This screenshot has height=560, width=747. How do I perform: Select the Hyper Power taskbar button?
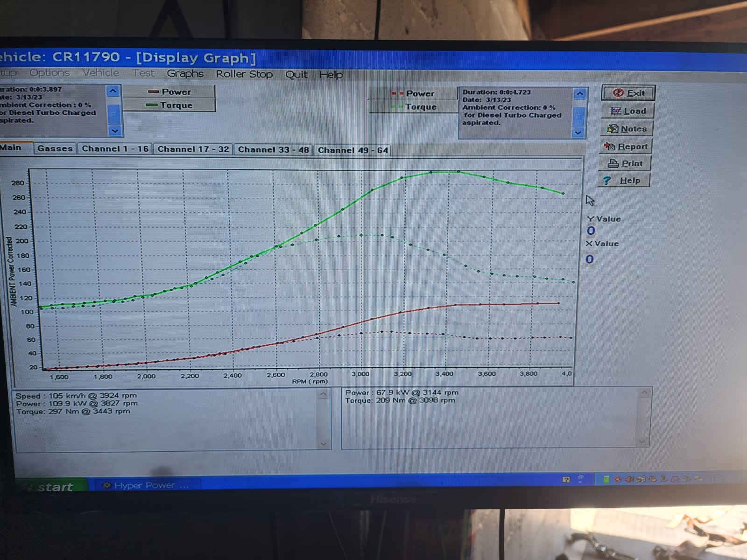147,485
